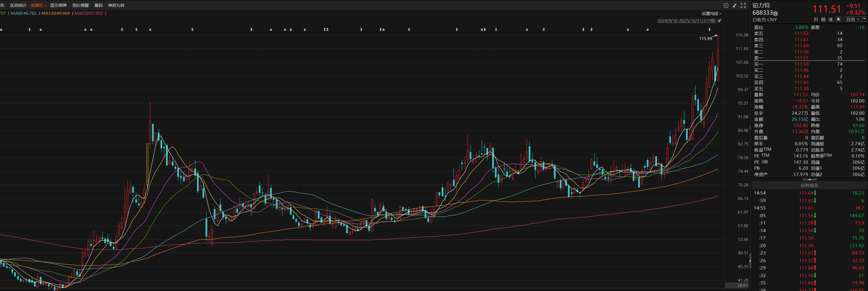The image size is (868, 291).
Task: Click the 科 board tag icon
Action: [x=816, y=20]
